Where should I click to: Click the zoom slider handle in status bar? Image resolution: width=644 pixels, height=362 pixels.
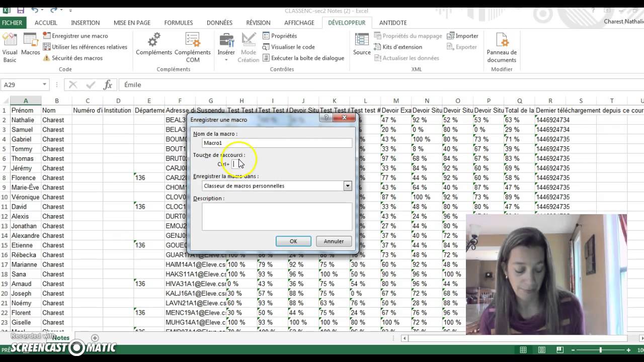click(x=601, y=350)
